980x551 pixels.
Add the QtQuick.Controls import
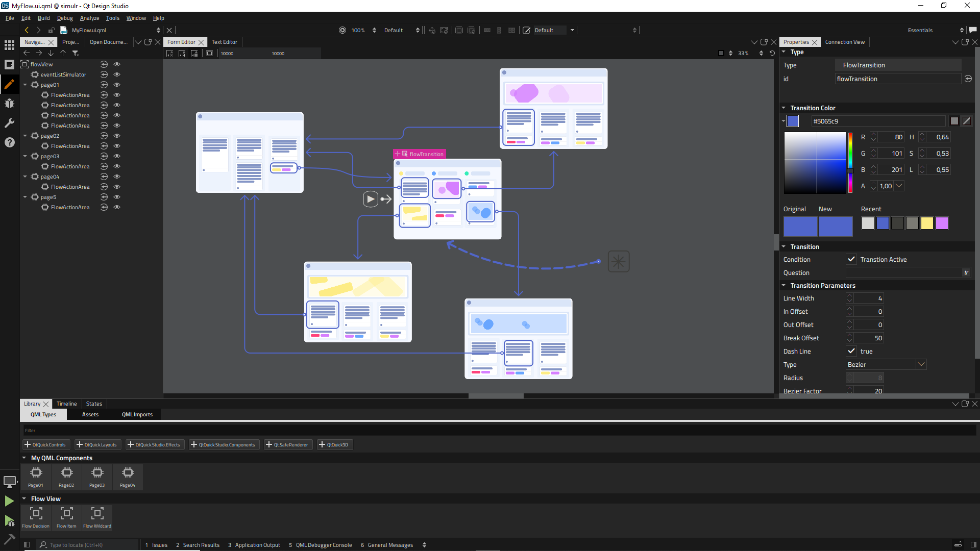[45, 445]
